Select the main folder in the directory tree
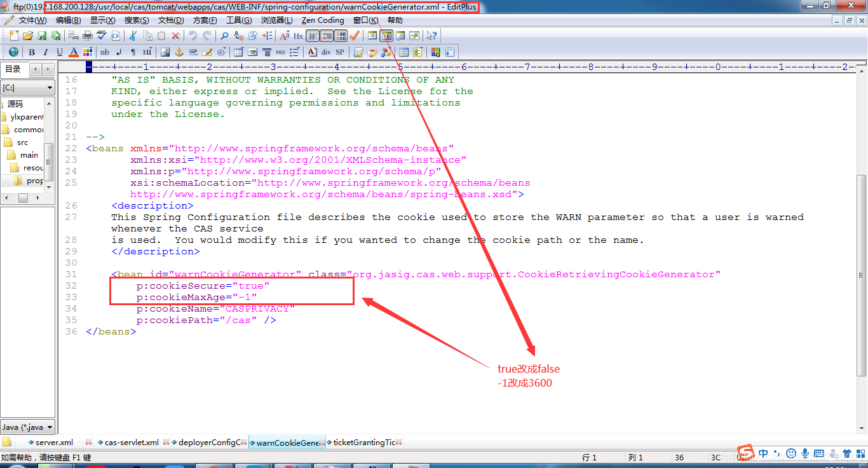 pyautogui.click(x=29, y=155)
